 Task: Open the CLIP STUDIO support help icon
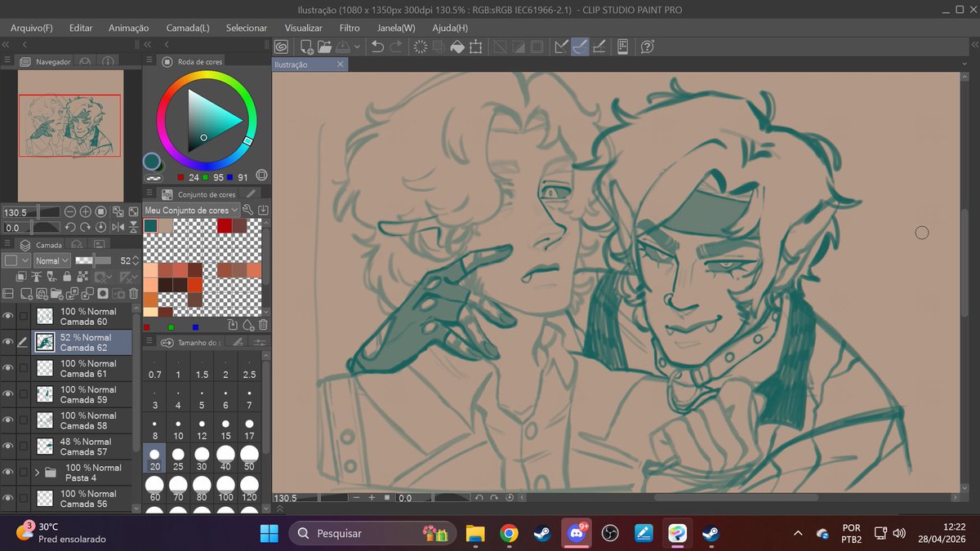[647, 47]
